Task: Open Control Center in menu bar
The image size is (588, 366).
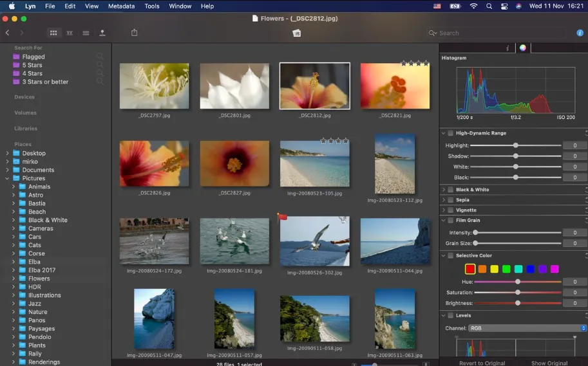Action: coord(504,6)
